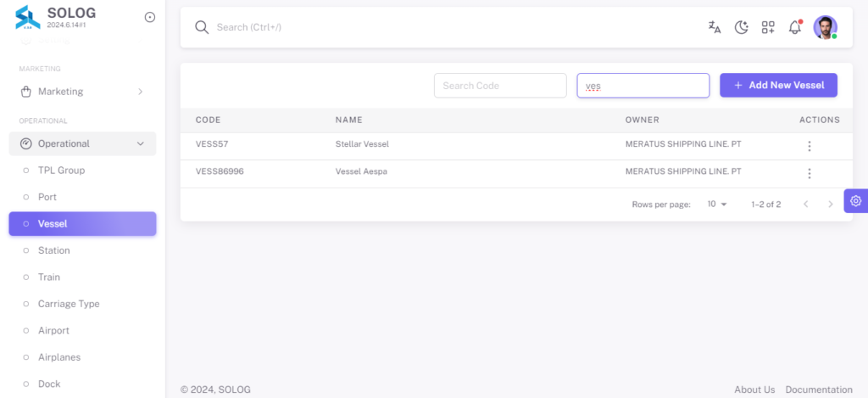Open the About Us link
This screenshot has height=398, width=868.
coord(754,390)
